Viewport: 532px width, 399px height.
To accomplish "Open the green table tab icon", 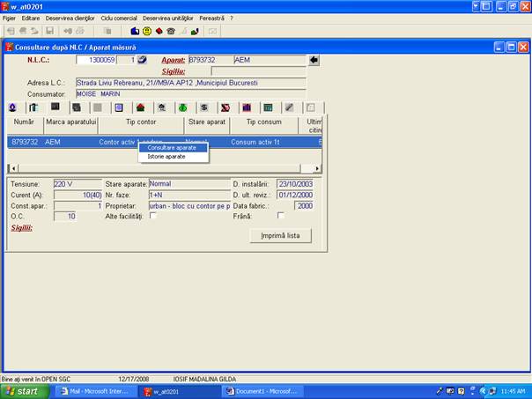I will [x=268, y=107].
